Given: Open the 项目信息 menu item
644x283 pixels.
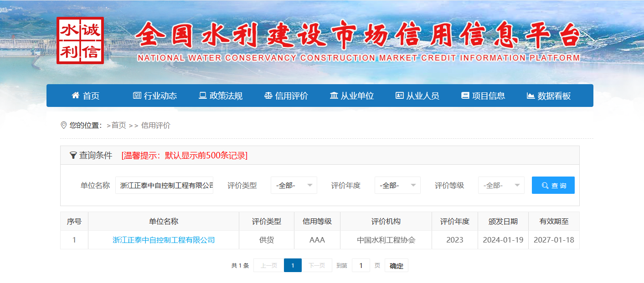Looking at the screenshot, I should (x=483, y=96).
